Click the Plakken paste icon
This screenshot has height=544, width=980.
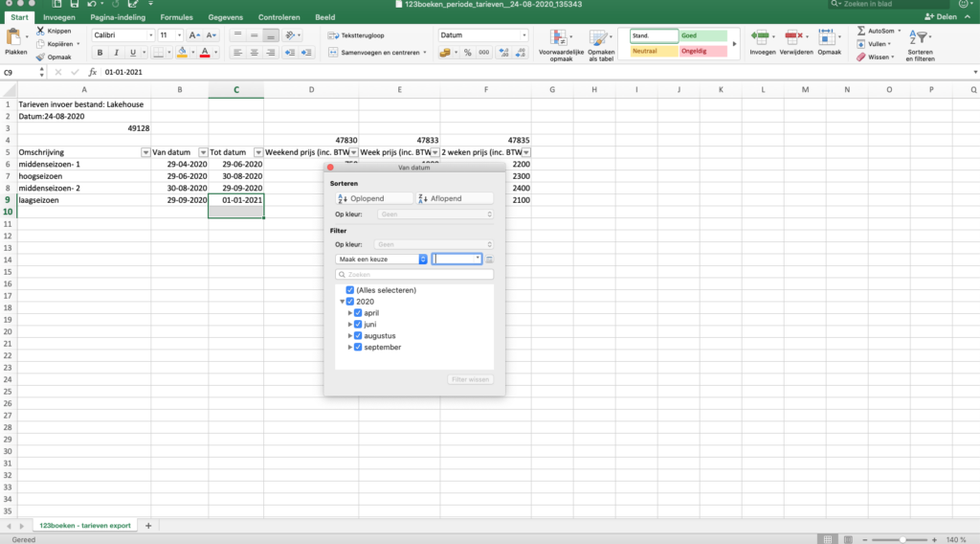pos(13,37)
